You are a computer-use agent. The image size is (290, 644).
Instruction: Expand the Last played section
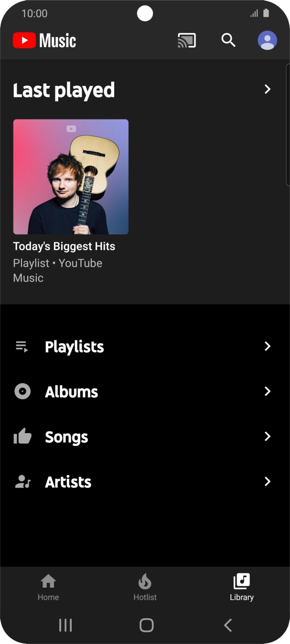pos(267,89)
